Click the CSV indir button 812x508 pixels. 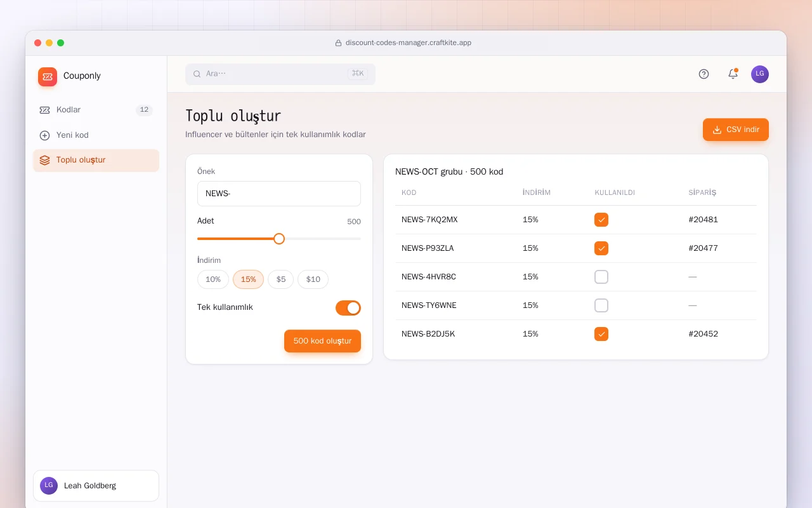736,130
